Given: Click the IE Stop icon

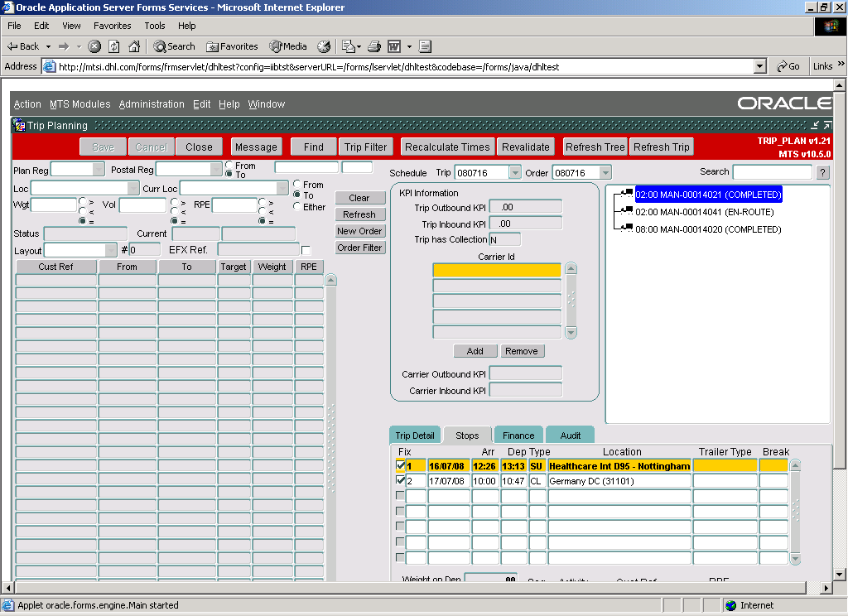Looking at the screenshot, I should pyautogui.click(x=94, y=46).
